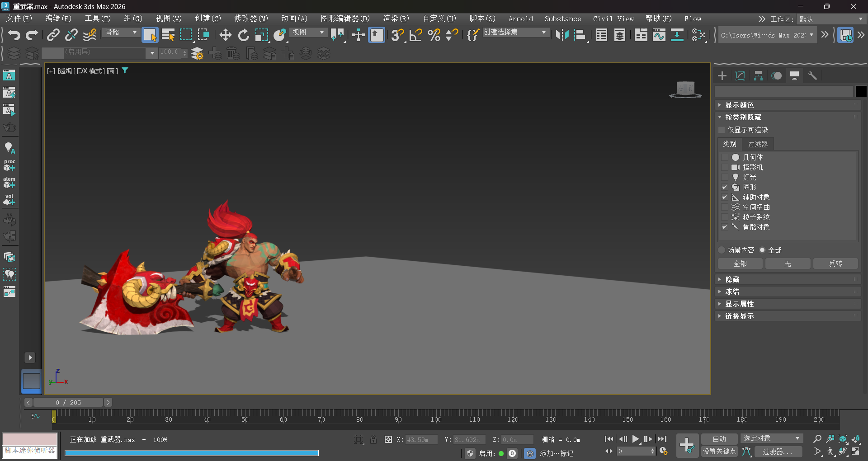Open the Hierarchy command panel tab

[758, 75]
